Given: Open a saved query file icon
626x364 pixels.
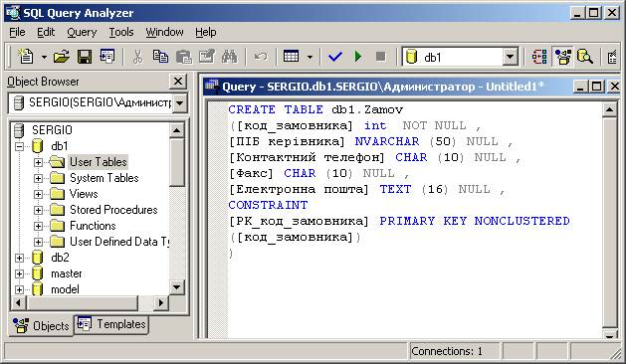Looking at the screenshot, I should pyautogui.click(x=61, y=57).
